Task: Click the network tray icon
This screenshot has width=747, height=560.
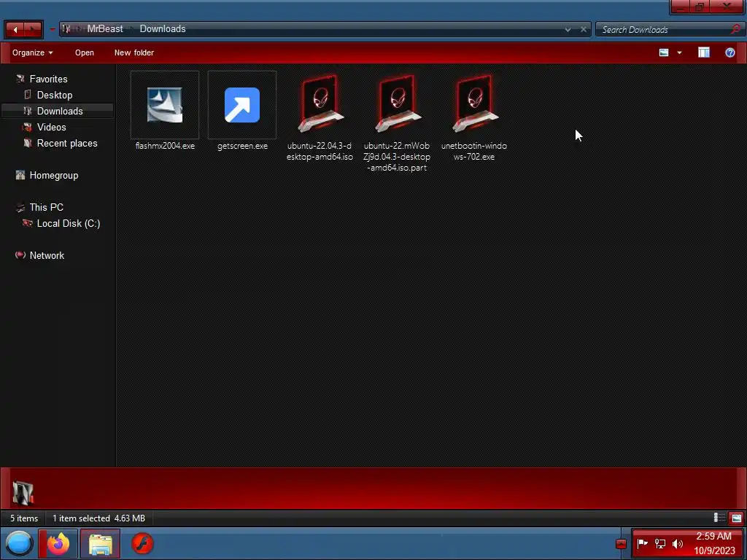Action: click(x=659, y=543)
